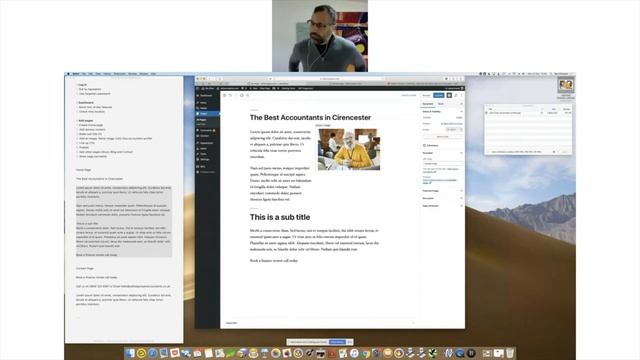Click the blue Update button
This screenshot has height=360, width=640.
(x=439, y=95)
